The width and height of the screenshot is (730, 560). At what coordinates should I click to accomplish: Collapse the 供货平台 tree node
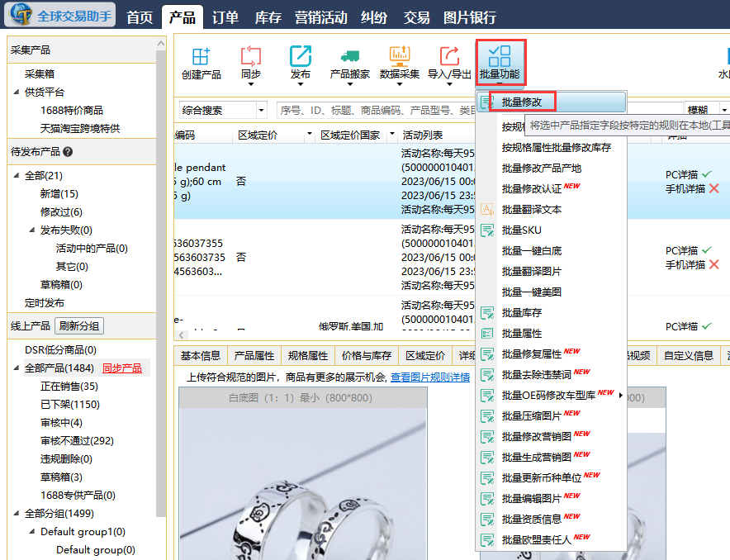(17, 93)
